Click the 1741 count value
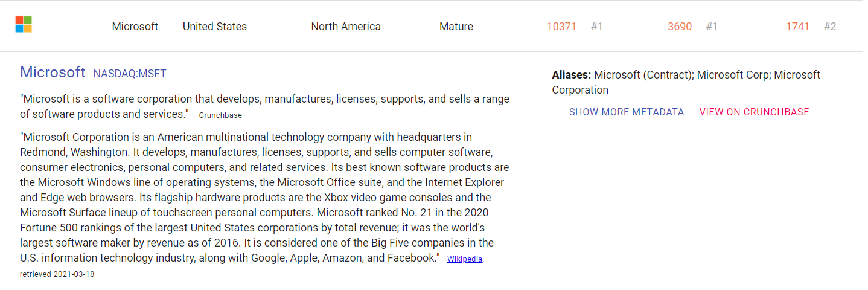Viewport: 868px width, 290px height. pos(797,27)
